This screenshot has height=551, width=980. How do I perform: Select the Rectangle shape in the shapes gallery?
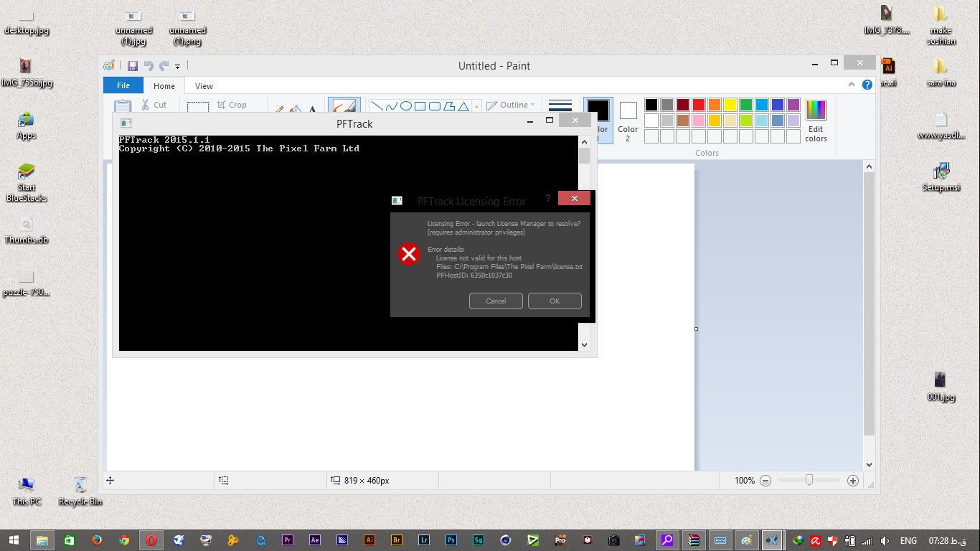pyautogui.click(x=420, y=106)
